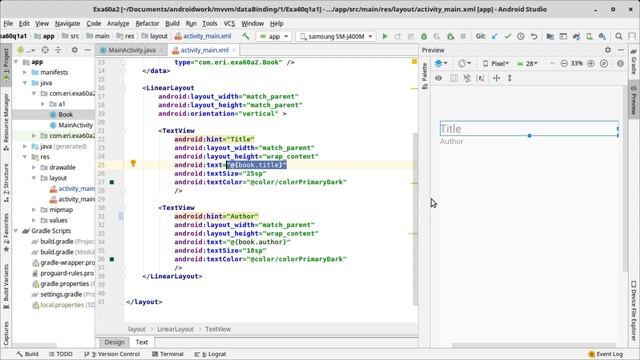The image size is (640, 360).
Task: Toggle the Palette side tab
Action: click(x=424, y=76)
